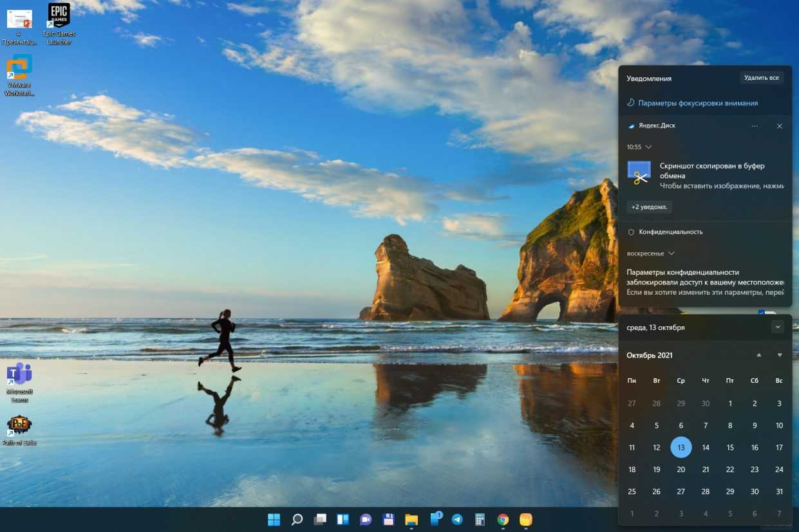Show the +2 уведомл. hidden notifications
Image resolution: width=799 pixels, height=532 pixels.
pos(650,207)
